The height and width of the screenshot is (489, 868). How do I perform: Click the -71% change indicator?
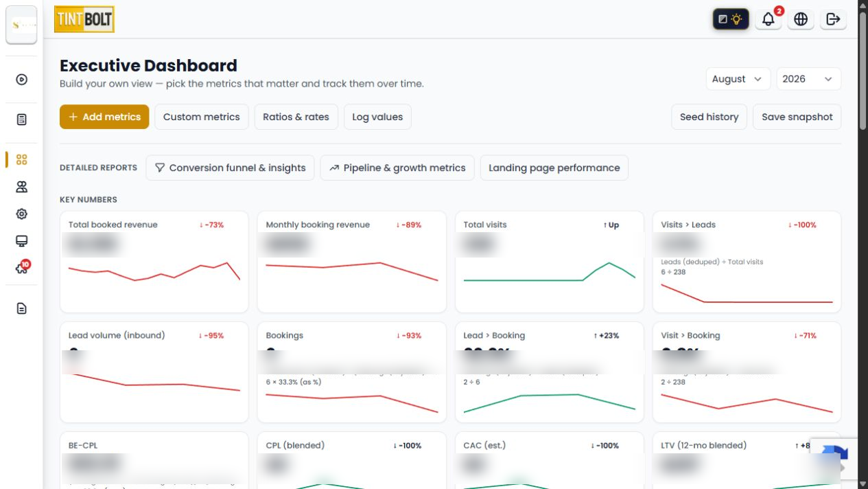point(804,335)
